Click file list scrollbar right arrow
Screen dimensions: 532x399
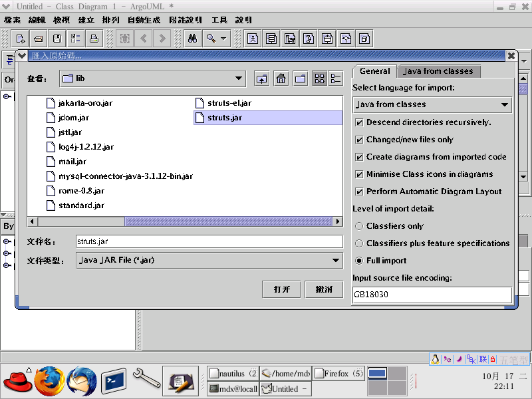point(337,221)
